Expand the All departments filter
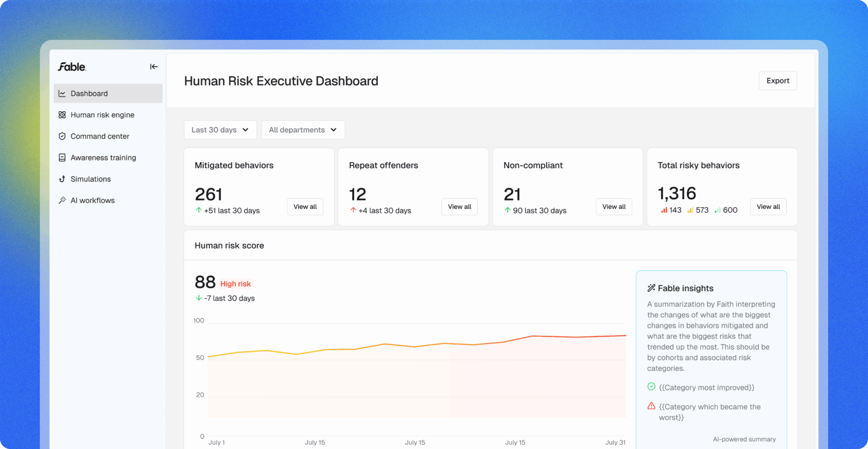The image size is (868, 449). pyautogui.click(x=303, y=130)
